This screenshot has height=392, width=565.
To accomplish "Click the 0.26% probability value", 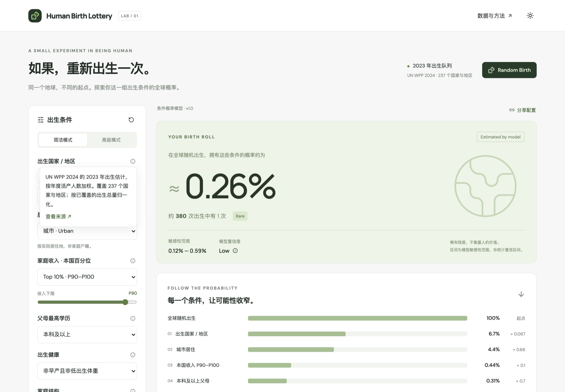I will (230, 186).
